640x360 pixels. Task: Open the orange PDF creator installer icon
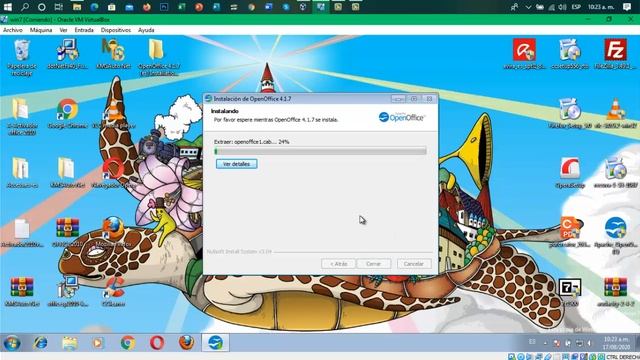(x=570, y=232)
